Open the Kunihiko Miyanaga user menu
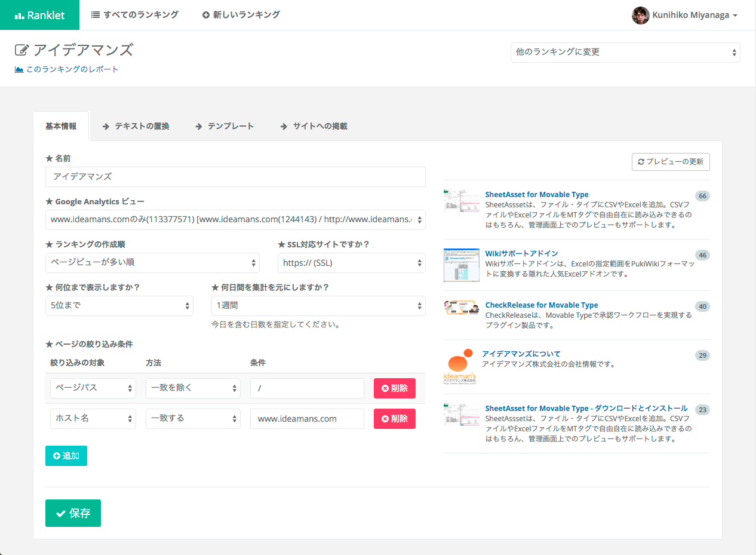This screenshot has height=555, width=756. tap(684, 16)
